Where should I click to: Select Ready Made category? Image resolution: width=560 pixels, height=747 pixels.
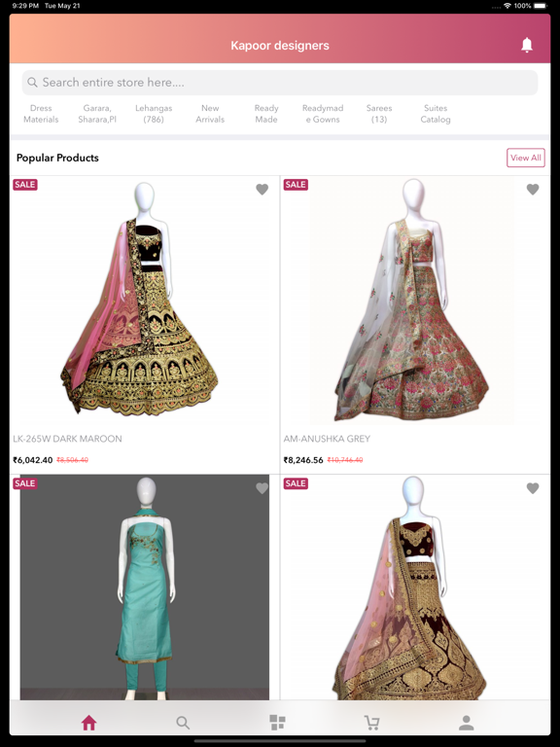click(266, 114)
